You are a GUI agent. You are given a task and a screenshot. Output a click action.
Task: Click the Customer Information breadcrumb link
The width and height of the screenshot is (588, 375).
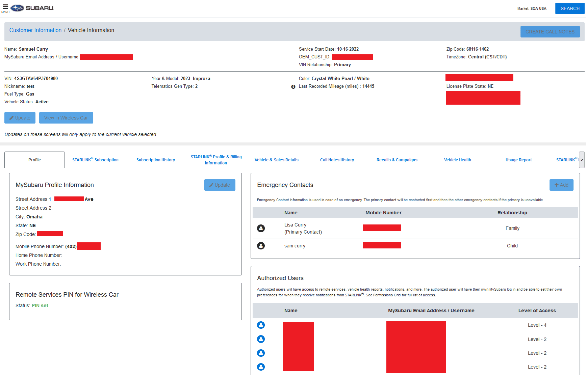click(35, 30)
